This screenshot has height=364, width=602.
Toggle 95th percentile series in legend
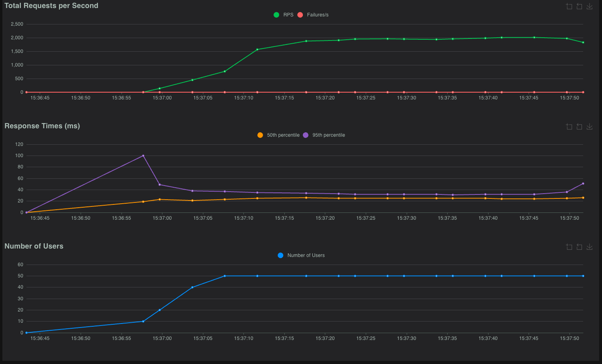point(328,135)
